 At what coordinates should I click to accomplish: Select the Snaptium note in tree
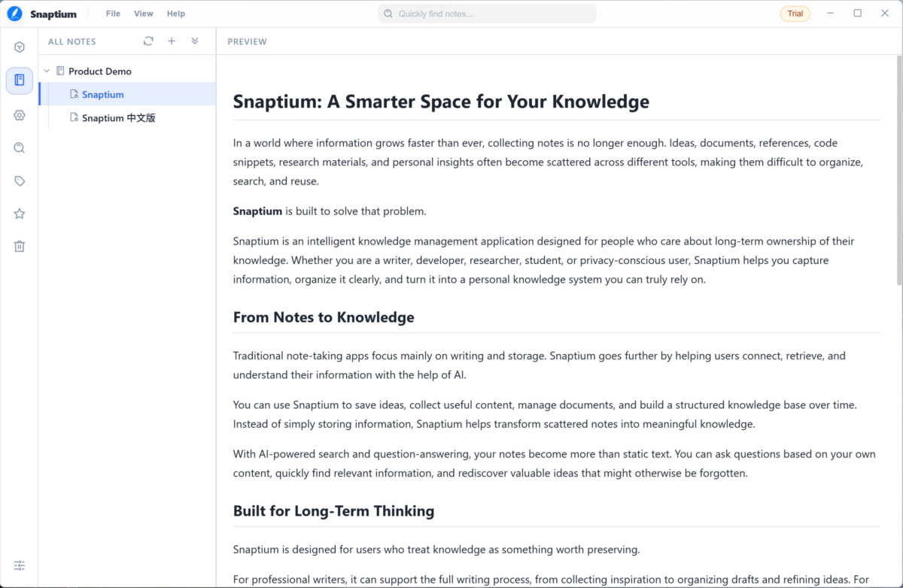[x=128, y=95]
